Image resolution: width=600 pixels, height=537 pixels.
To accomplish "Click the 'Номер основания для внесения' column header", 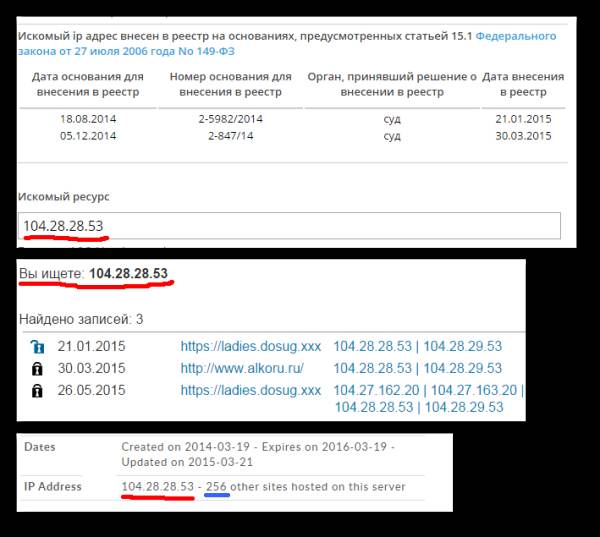I will click(x=230, y=85).
